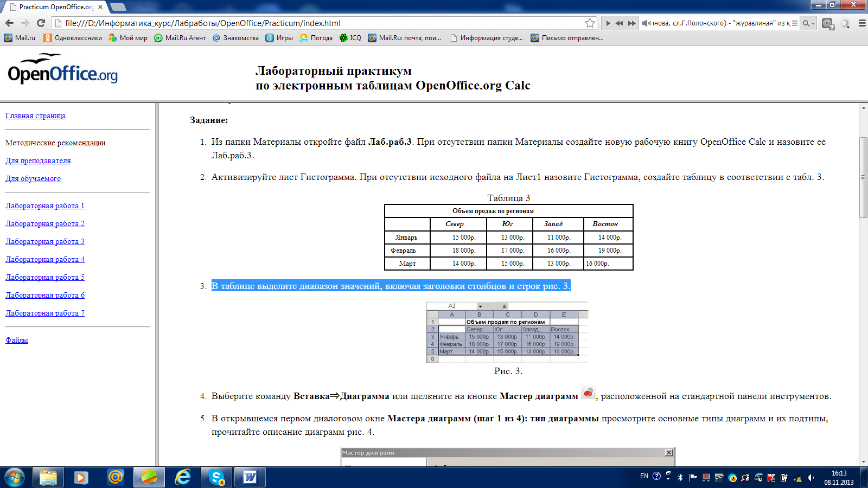Click the network signal warning tray icon
The width and height of the screenshot is (868, 488).
pyautogui.click(x=797, y=478)
